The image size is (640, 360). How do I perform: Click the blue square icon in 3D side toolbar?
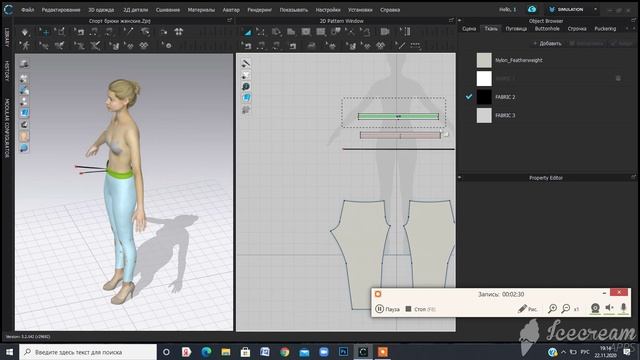[24, 113]
